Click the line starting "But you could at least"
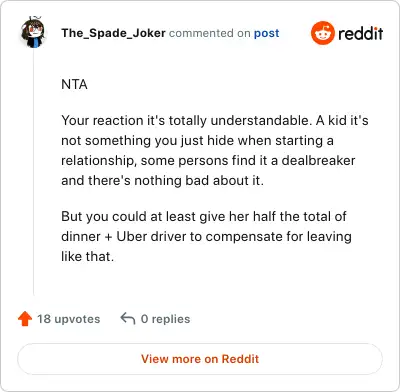 click(204, 217)
